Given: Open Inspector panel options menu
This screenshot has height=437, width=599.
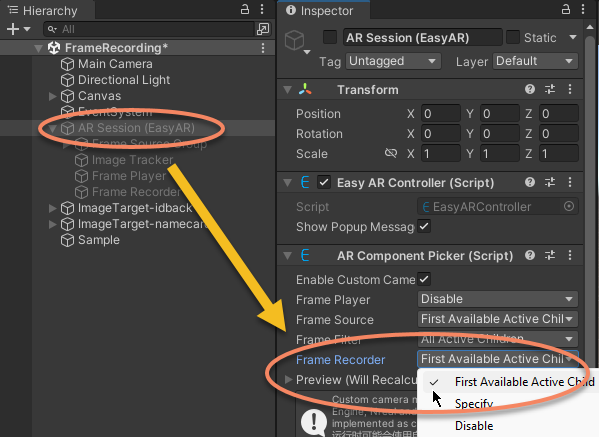Looking at the screenshot, I should pos(583,9).
